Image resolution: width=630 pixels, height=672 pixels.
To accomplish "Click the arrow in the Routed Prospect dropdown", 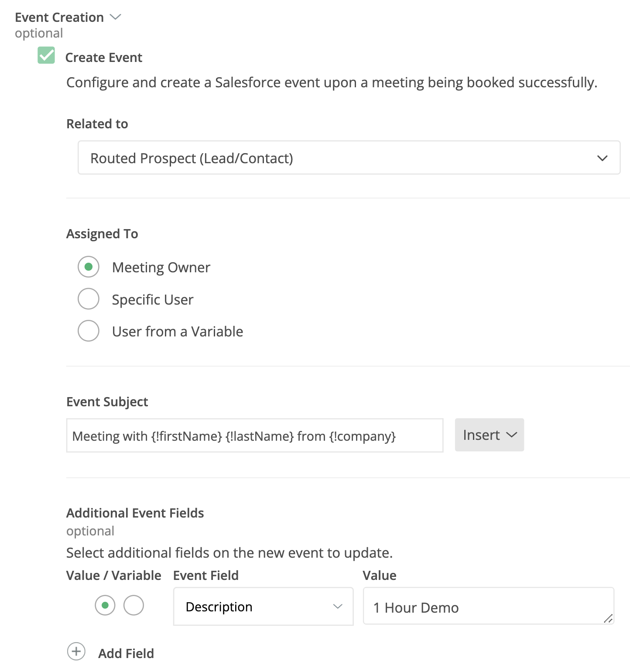I will (x=602, y=158).
